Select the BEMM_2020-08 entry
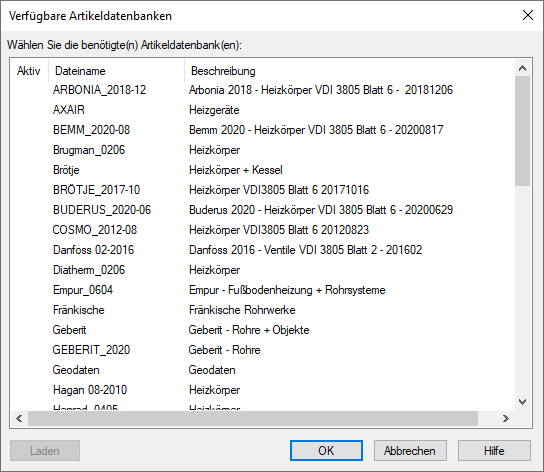Image resolution: width=544 pixels, height=472 pixels. (91, 130)
